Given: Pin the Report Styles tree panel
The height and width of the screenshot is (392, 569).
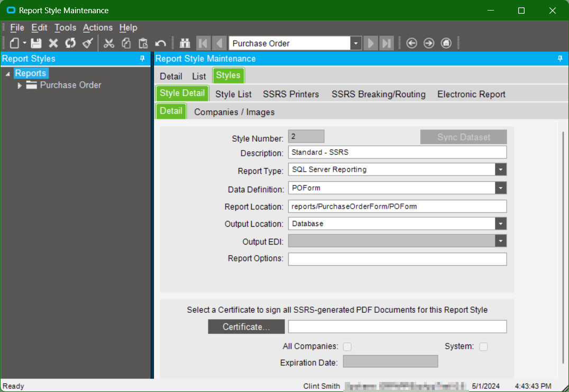Looking at the screenshot, I should pos(142,59).
